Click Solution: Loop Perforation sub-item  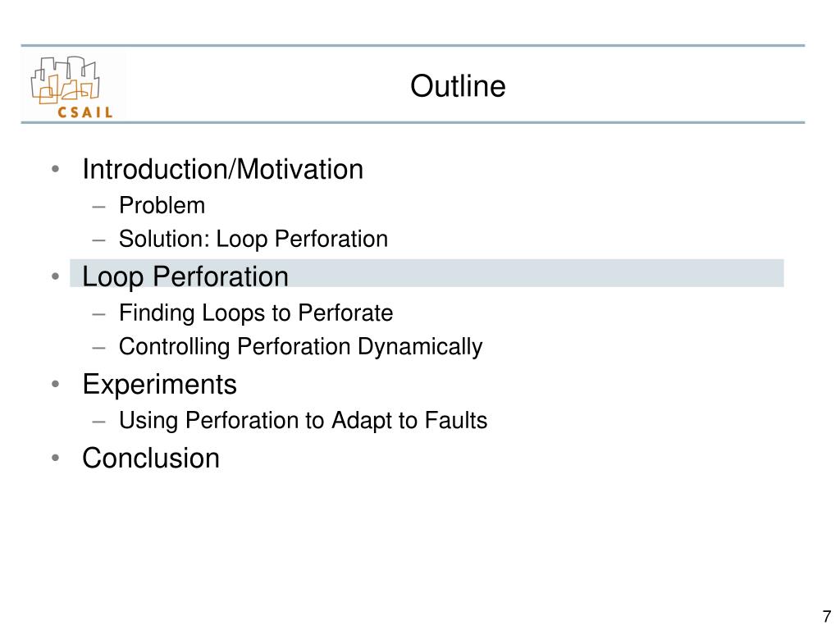pyautogui.click(x=253, y=239)
